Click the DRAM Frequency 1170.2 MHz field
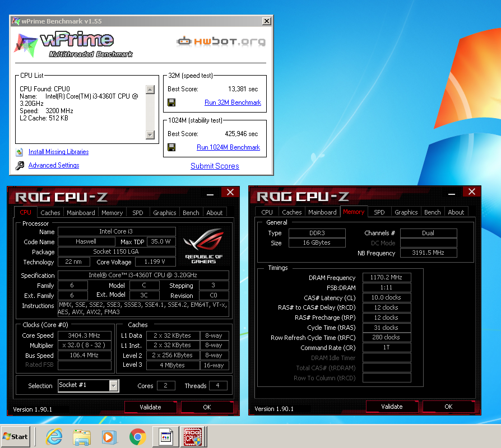 pyautogui.click(x=387, y=277)
